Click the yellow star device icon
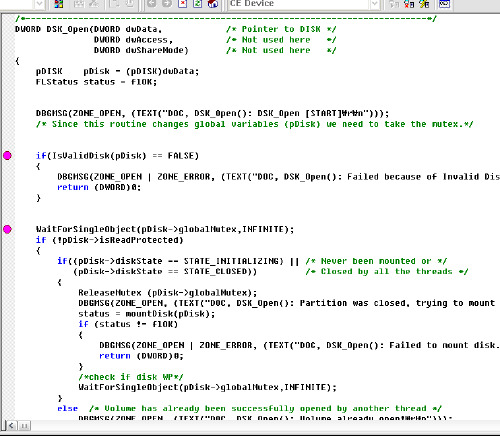Viewport: 500px width, 436px height. point(424,4)
